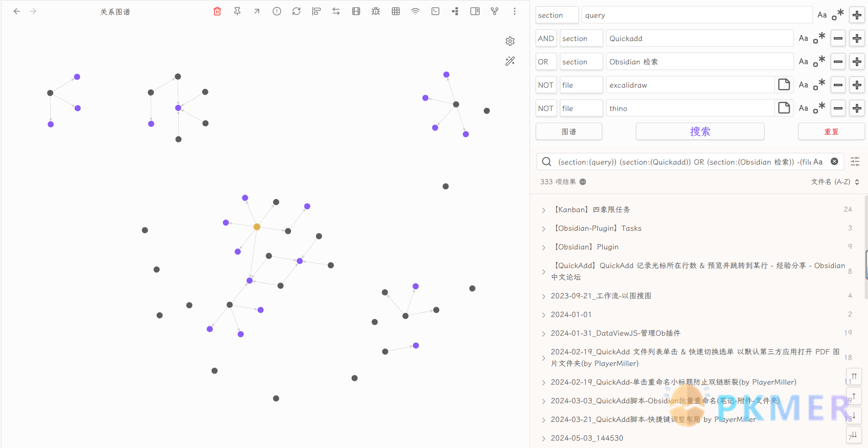Toggle match case in search query box

click(818, 162)
